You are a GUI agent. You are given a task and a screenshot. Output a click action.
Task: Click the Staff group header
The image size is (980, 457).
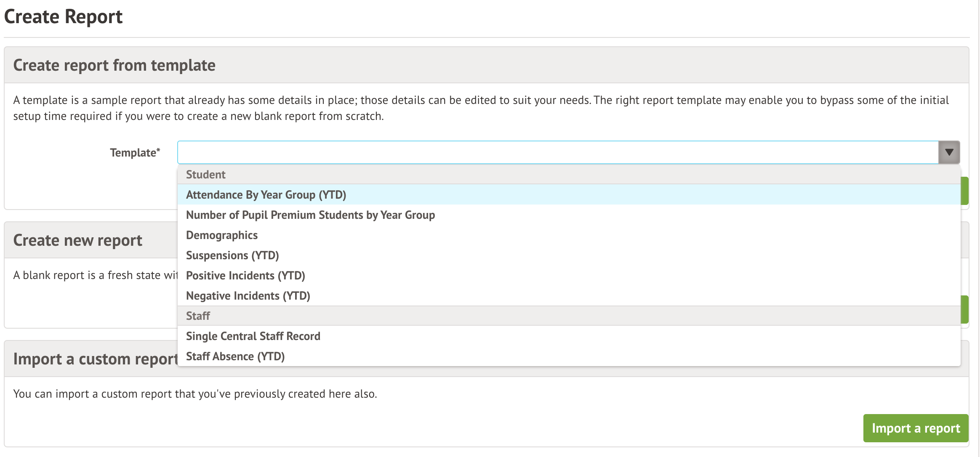[x=198, y=316]
